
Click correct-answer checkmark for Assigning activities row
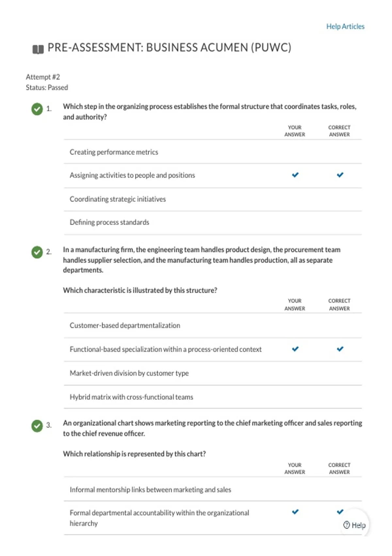click(x=340, y=175)
